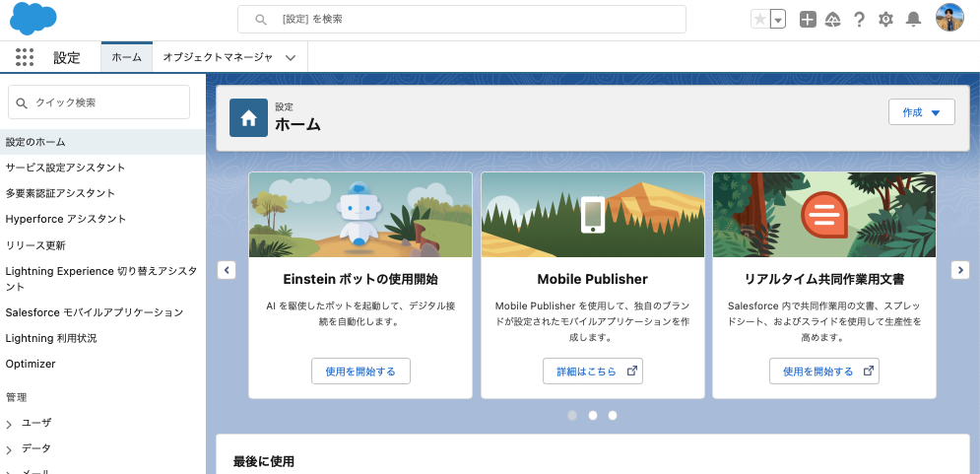This screenshot has width=980, height=474.
Task: Open the favorites list dropdown arrow
Action: (778, 20)
